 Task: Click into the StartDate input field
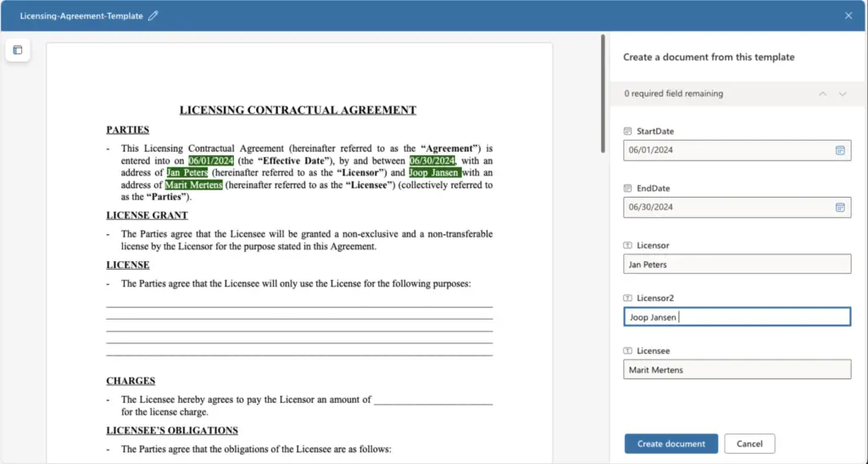click(725, 150)
